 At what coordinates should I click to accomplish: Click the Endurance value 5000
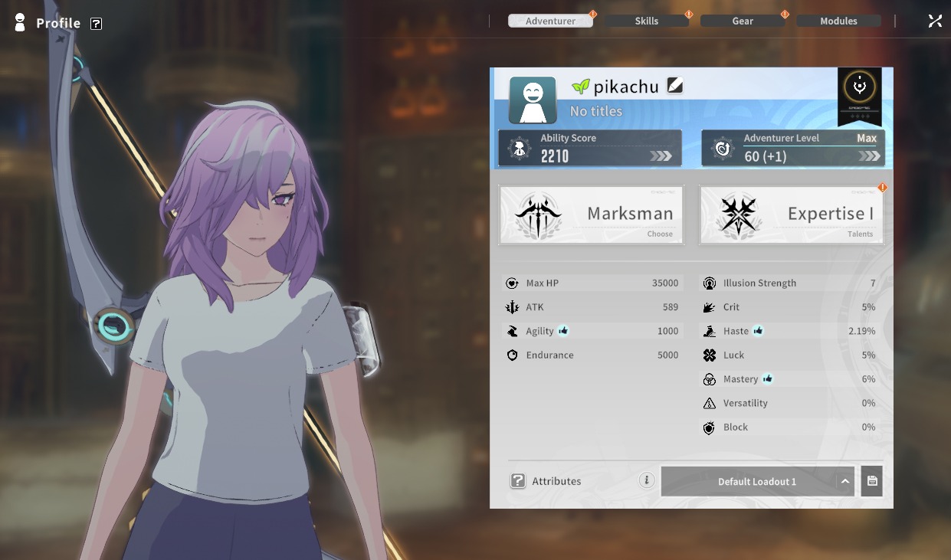[x=667, y=355]
